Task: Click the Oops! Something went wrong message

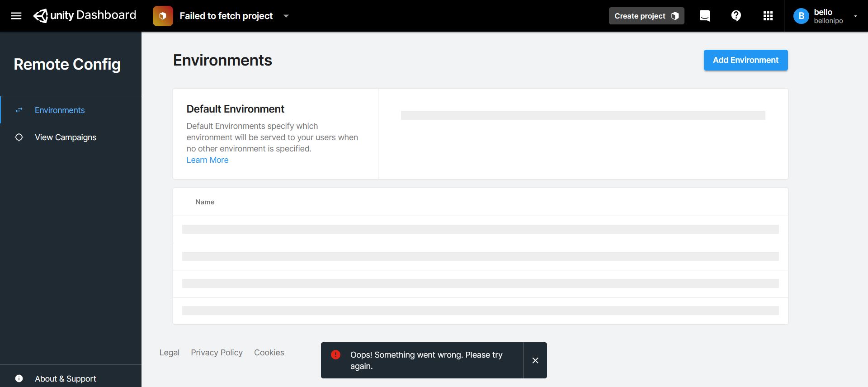Action: click(426, 360)
